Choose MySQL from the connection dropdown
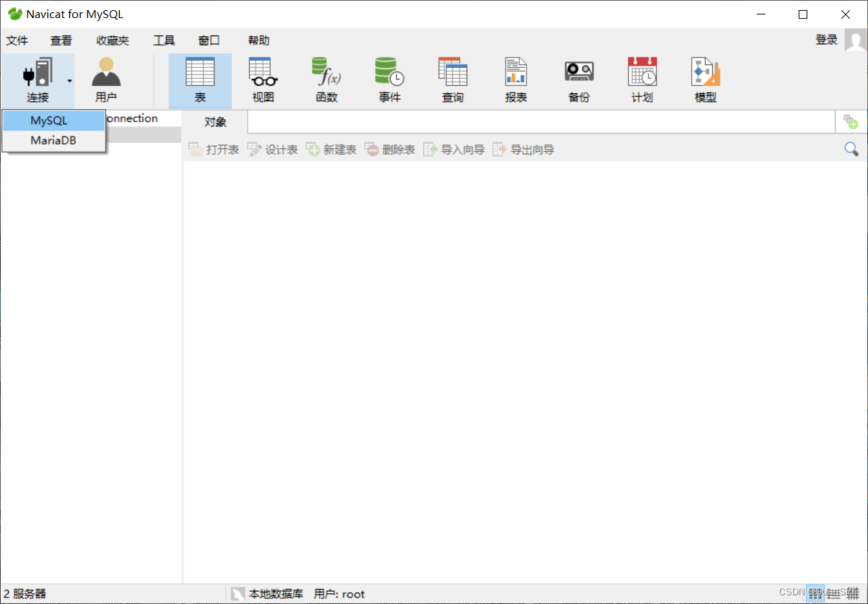Image resolution: width=868 pixels, height=604 pixels. [54, 121]
